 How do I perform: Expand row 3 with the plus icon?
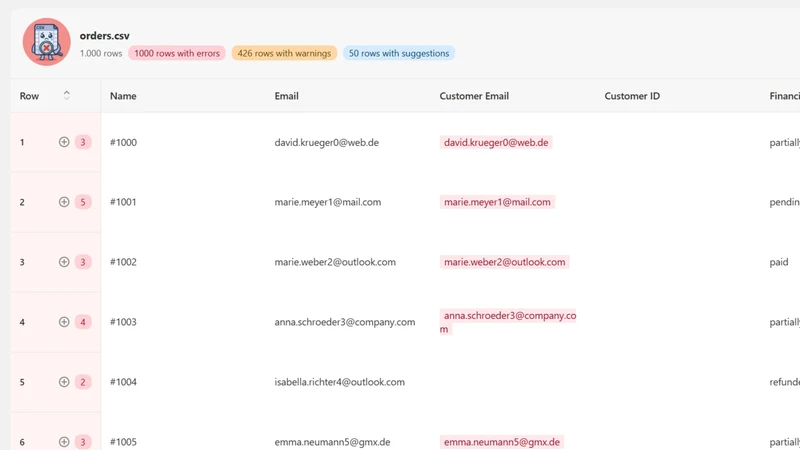click(x=64, y=262)
